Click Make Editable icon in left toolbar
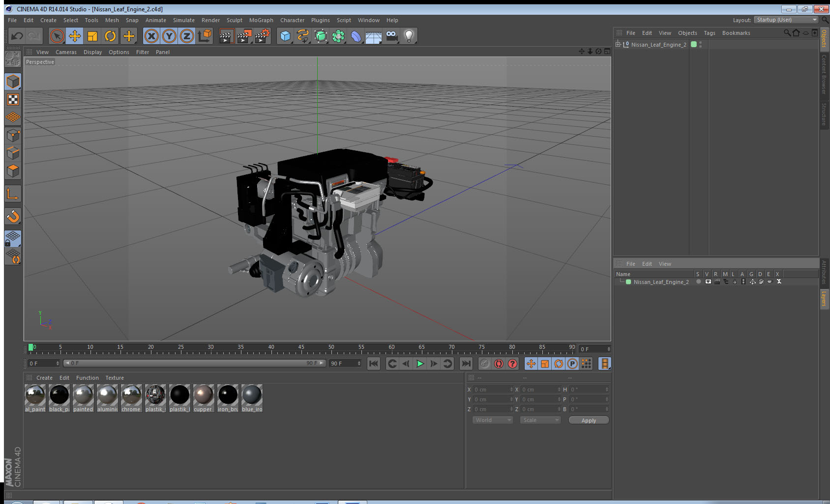 13,58
